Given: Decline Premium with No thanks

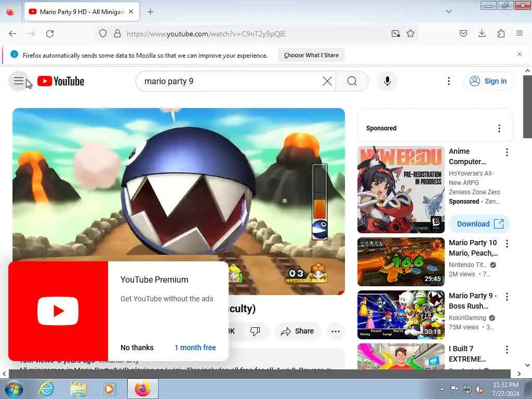Looking at the screenshot, I should pos(137,348).
